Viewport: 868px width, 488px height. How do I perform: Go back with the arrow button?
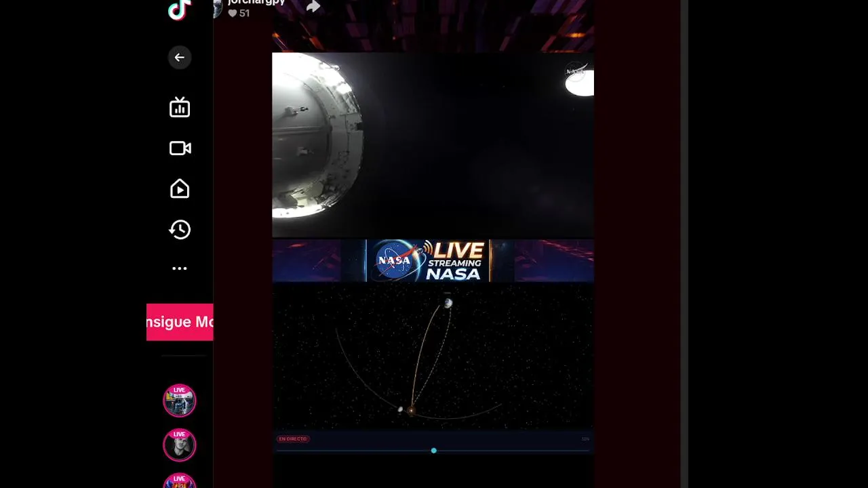[x=180, y=58]
